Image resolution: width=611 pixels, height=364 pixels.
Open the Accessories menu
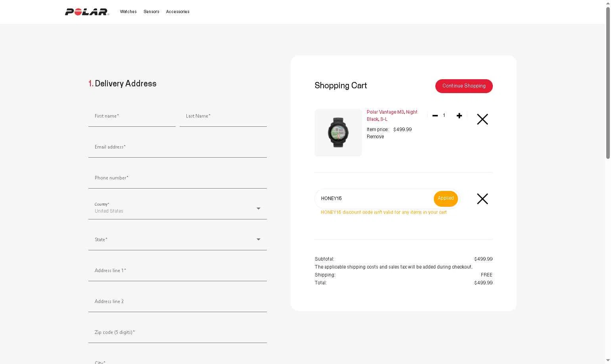tap(178, 12)
